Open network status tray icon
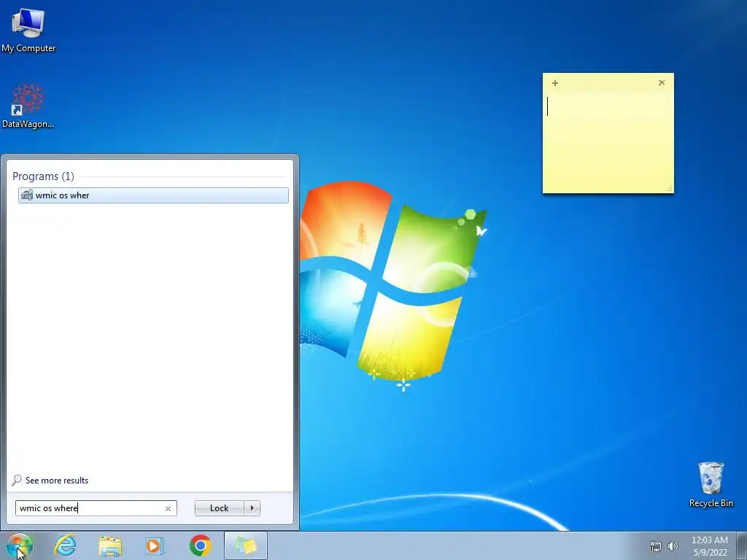The width and height of the screenshot is (747, 560). (656, 546)
